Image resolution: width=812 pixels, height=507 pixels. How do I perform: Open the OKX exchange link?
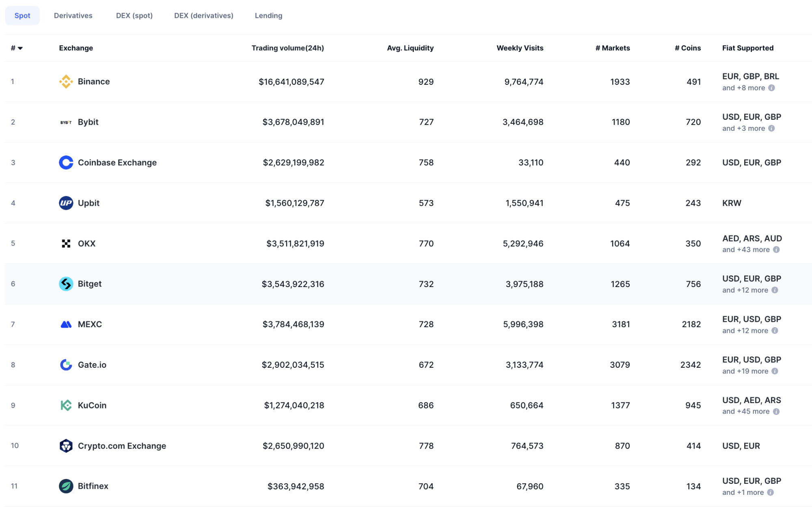(86, 244)
